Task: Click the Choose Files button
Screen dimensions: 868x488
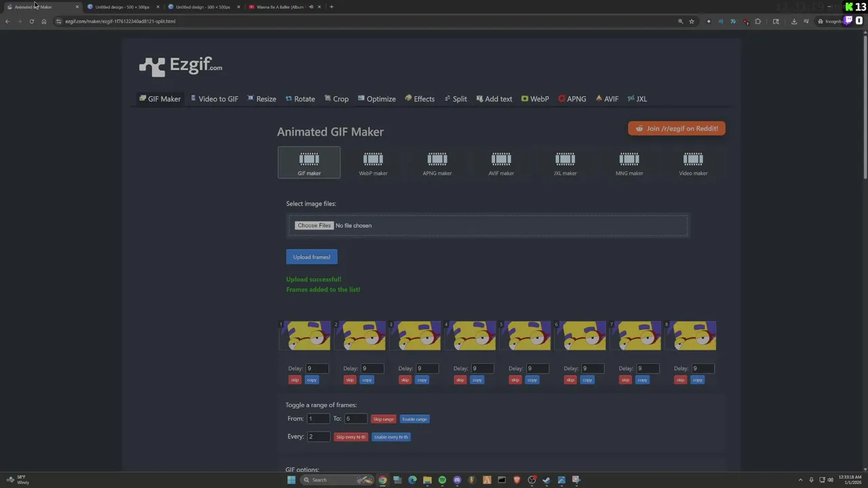Action: (x=314, y=226)
